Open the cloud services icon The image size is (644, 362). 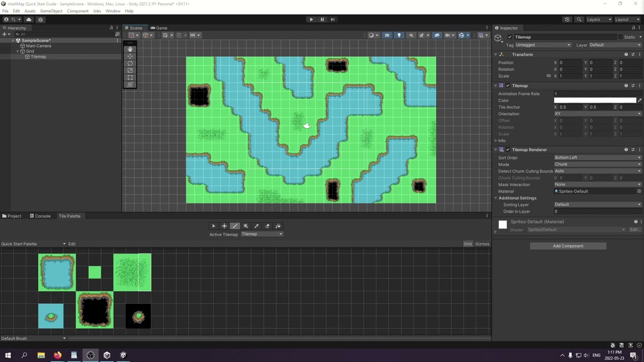click(29, 20)
